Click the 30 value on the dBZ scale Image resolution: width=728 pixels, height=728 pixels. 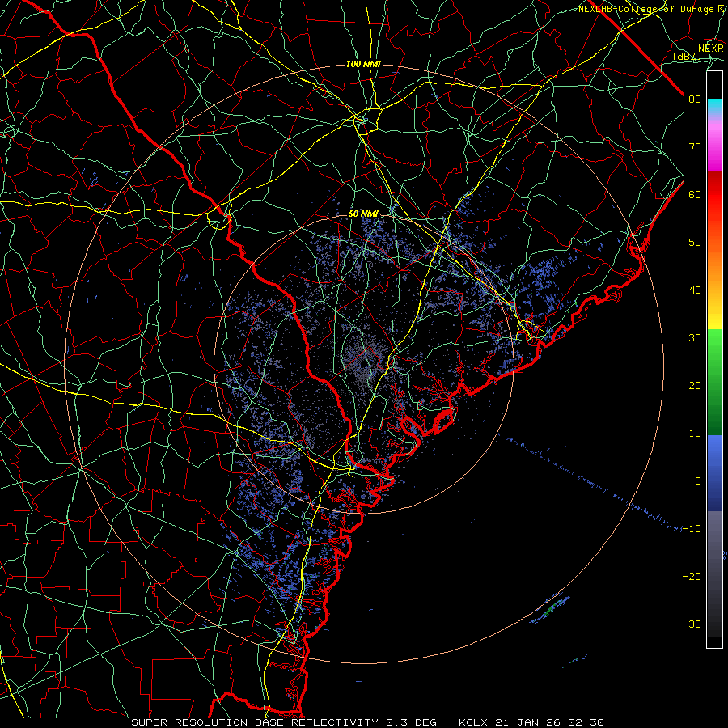coord(695,338)
